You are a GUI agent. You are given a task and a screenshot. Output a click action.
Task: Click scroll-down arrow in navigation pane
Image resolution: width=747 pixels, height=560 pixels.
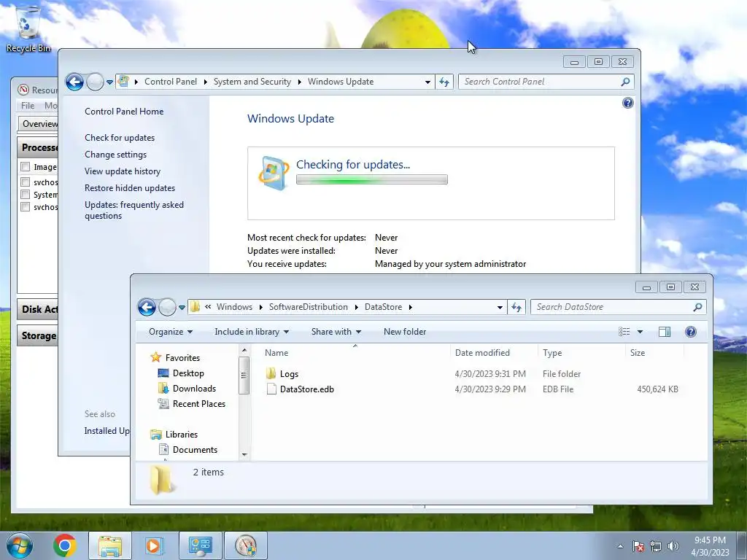click(x=244, y=455)
